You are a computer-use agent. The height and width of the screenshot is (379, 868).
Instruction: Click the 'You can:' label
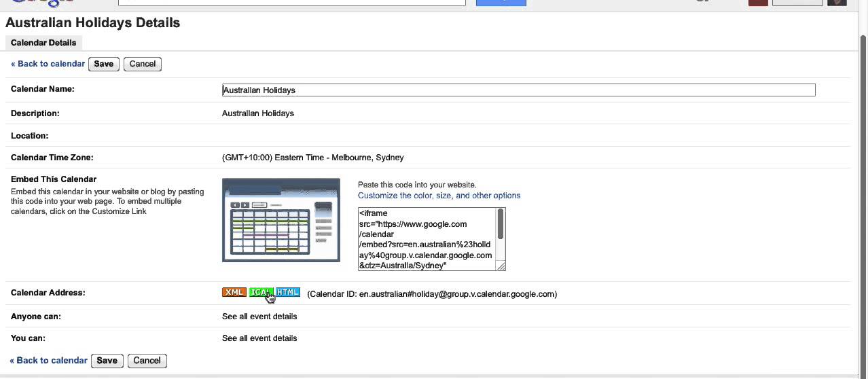(x=29, y=338)
